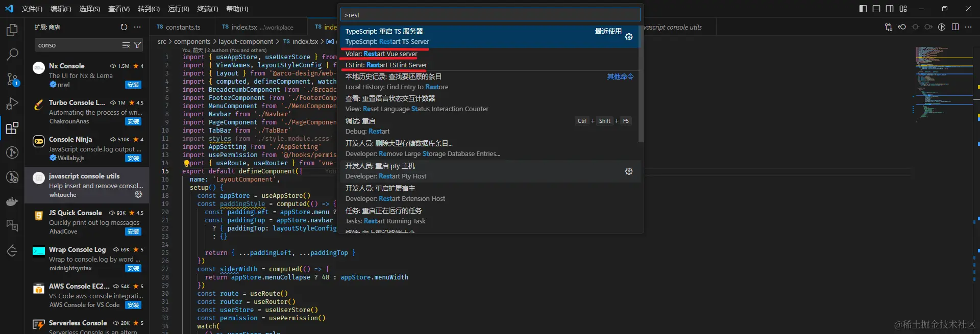Install the AWS Console EC2 extension
980x334 pixels.
[133, 305]
